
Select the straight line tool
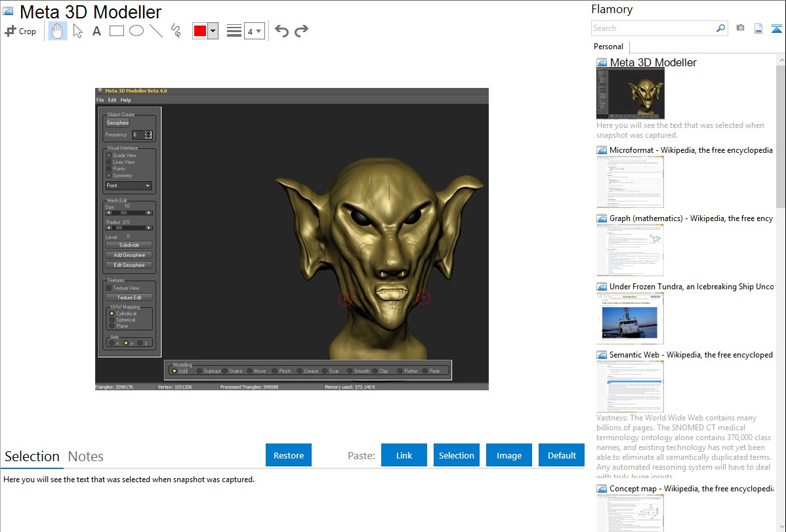click(156, 31)
